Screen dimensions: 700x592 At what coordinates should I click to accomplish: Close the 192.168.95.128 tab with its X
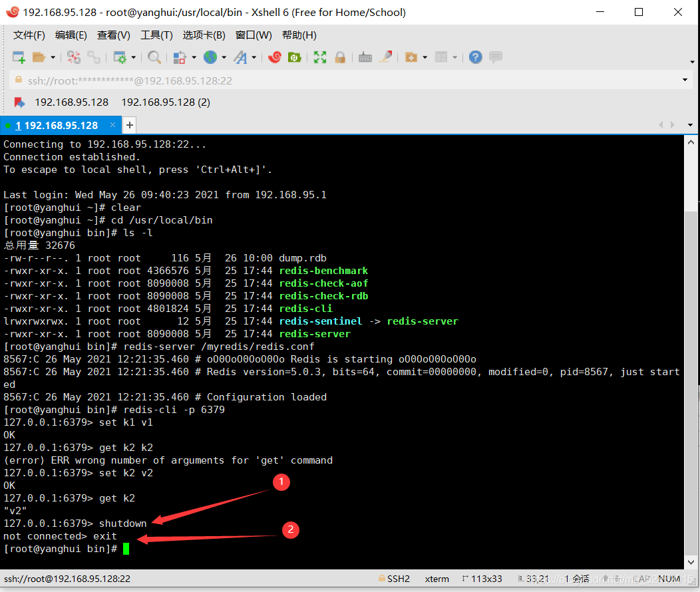(x=112, y=125)
